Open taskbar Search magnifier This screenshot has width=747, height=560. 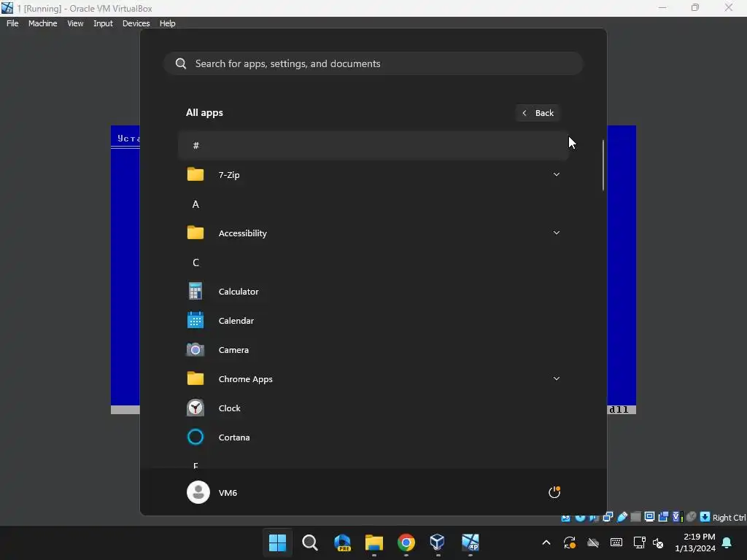click(309, 542)
